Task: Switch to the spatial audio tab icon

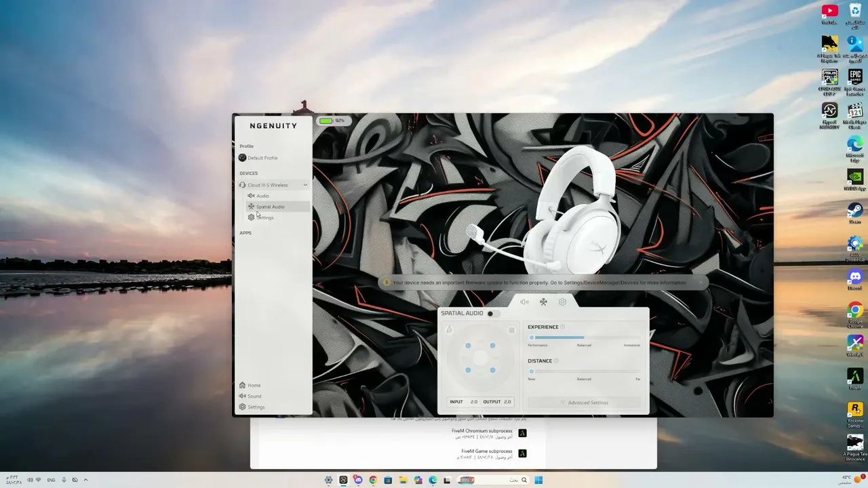Action: pyautogui.click(x=543, y=302)
